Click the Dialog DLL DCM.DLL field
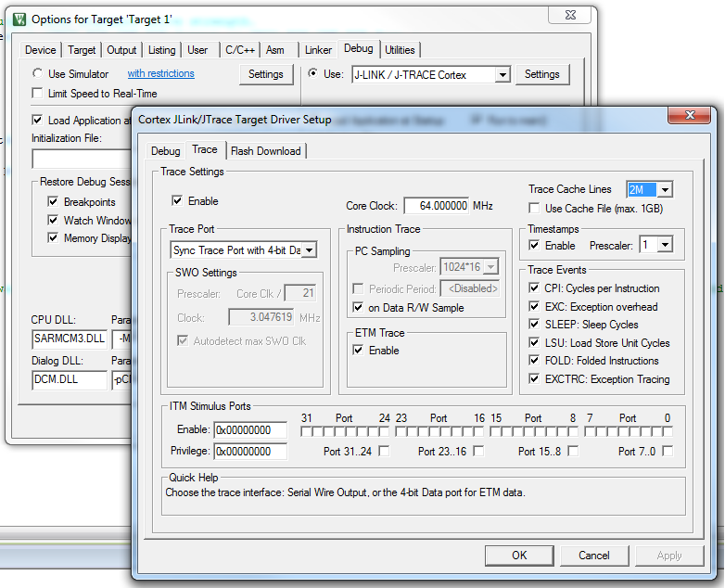The height and width of the screenshot is (588, 725). point(70,380)
